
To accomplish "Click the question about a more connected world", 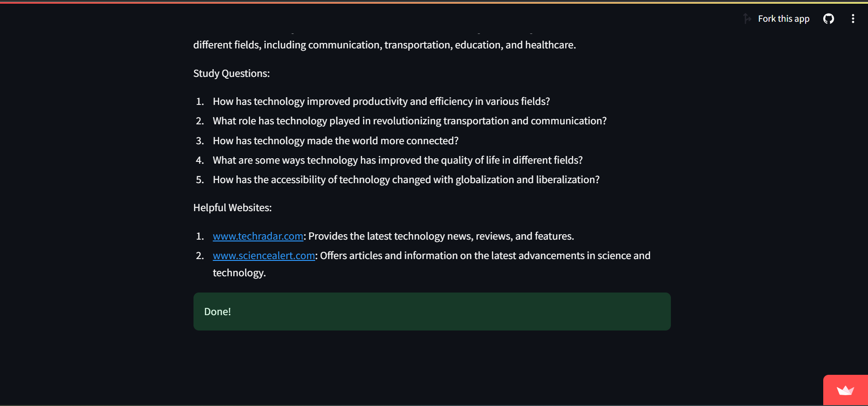I will click(335, 141).
